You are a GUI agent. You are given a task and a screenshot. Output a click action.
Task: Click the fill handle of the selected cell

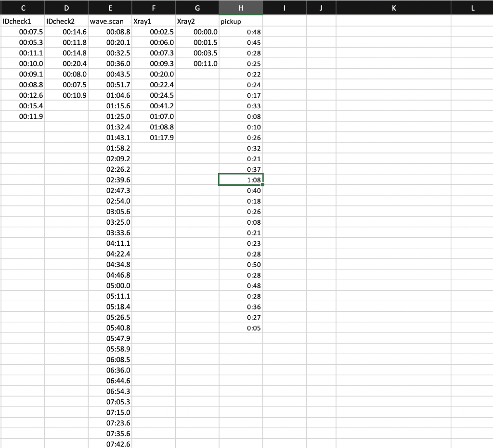click(x=263, y=185)
